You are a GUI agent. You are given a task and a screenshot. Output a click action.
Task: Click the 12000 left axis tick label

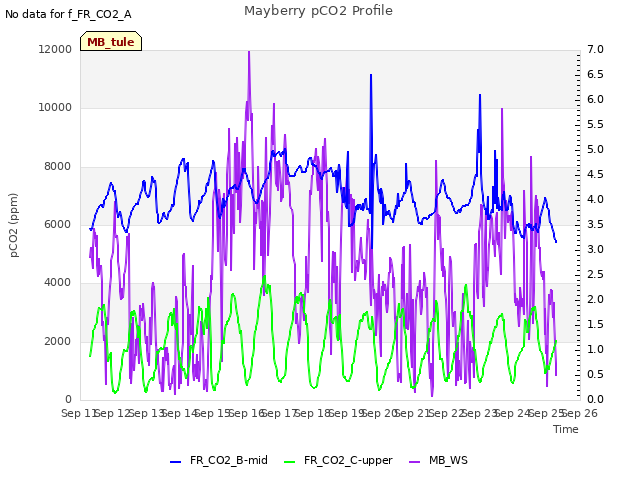(55, 49)
